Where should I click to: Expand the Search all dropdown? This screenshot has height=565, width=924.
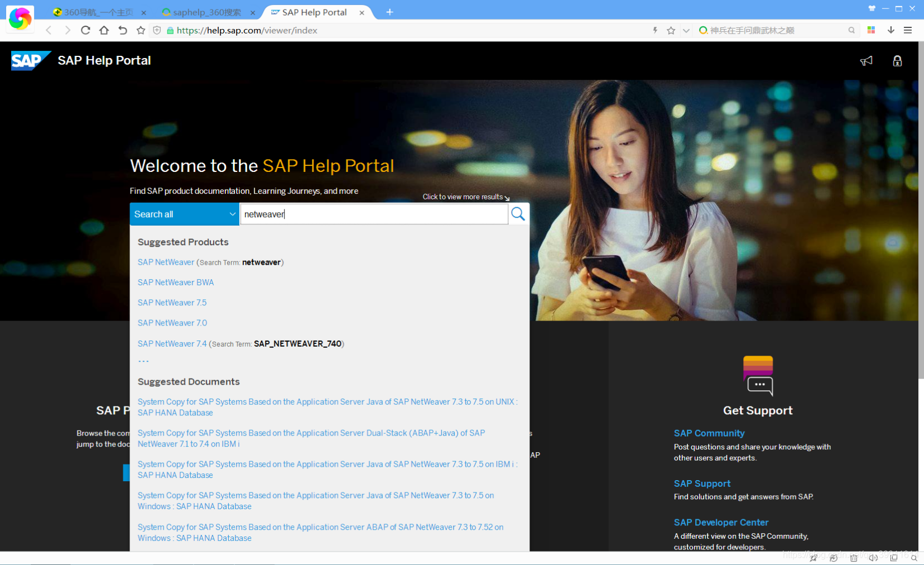[x=185, y=214]
